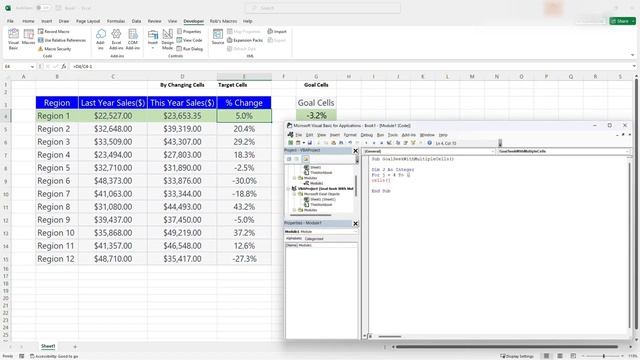Open Display Settings in status bar
This screenshot has width=640, height=360.
[x=517, y=356]
